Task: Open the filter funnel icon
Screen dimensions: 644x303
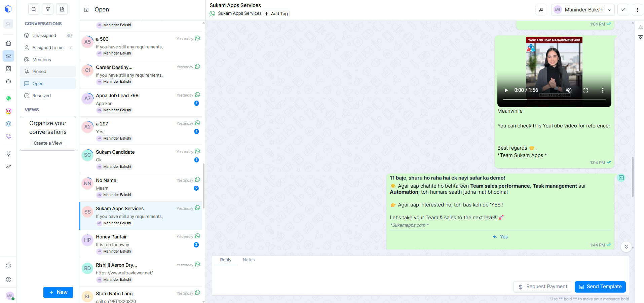Action: pyautogui.click(x=48, y=9)
